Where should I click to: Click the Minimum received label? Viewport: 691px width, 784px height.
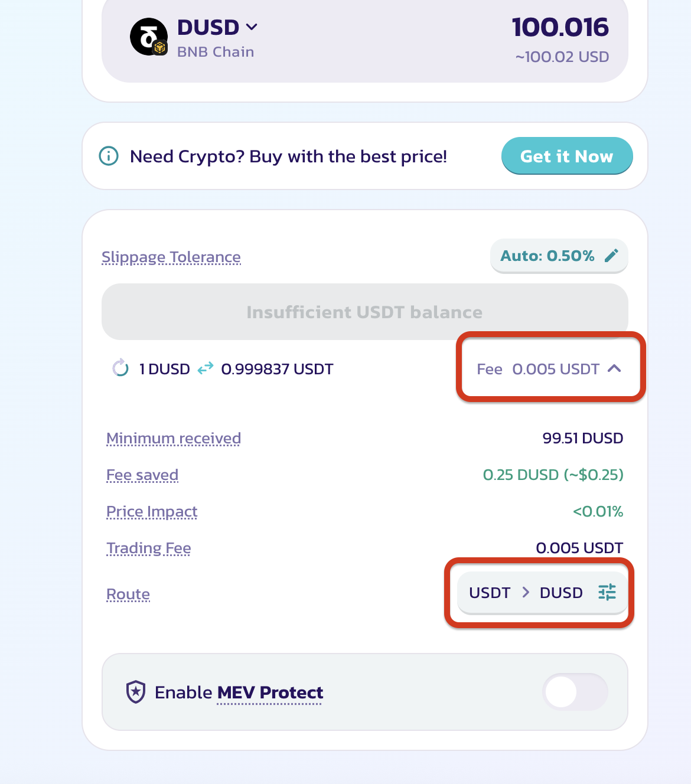point(174,439)
